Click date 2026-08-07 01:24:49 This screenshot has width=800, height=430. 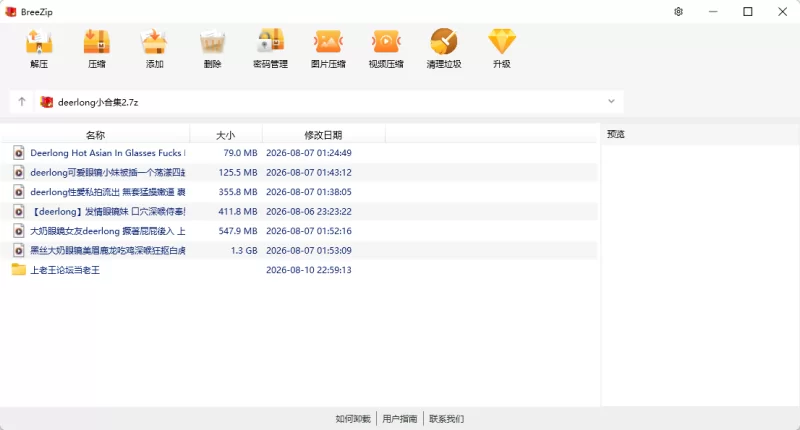[309, 153]
